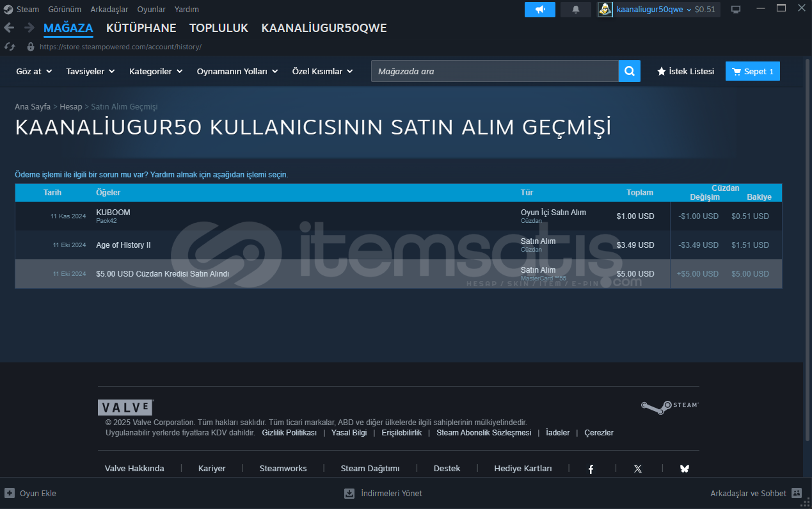
Task: Click the reload page icon
Action: coord(10,47)
